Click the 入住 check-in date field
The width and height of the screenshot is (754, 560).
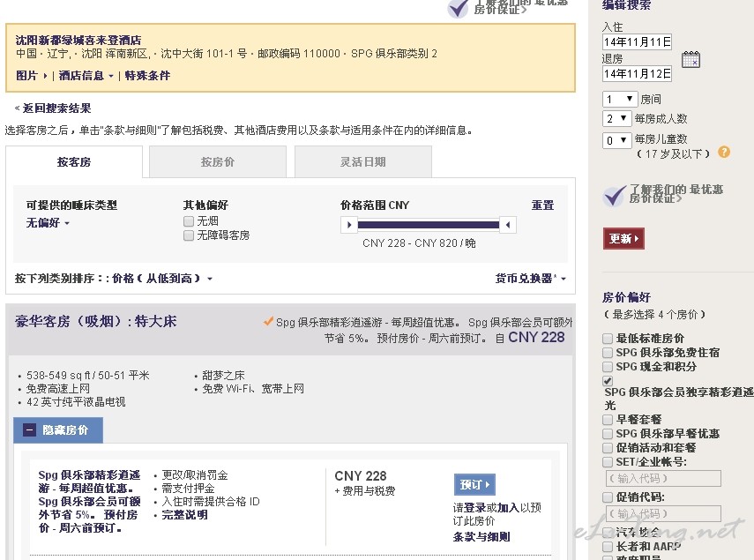[637, 41]
